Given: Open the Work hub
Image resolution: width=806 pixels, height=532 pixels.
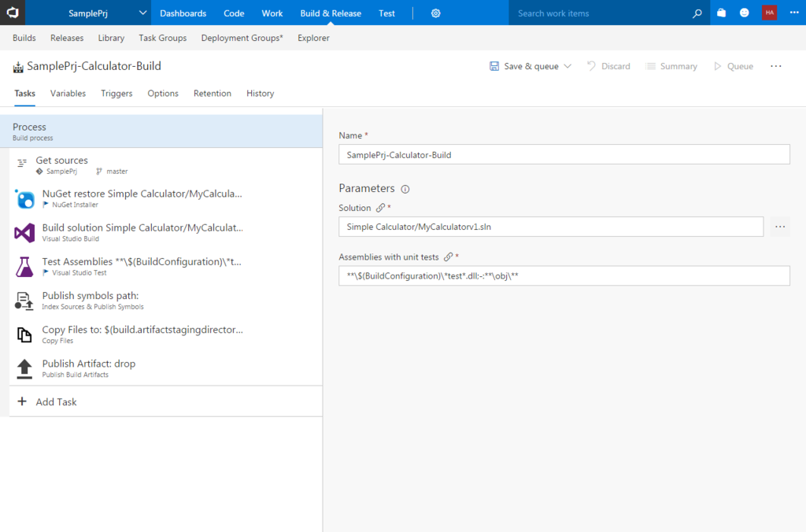Looking at the screenshot, I should pyautogui.click(x=272, y=13).
